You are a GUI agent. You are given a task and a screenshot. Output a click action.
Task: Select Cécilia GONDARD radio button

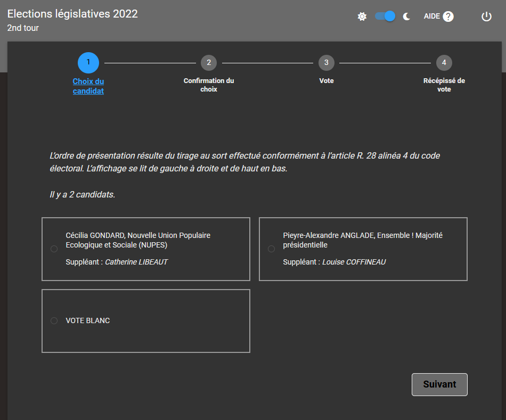pos(54,249)
